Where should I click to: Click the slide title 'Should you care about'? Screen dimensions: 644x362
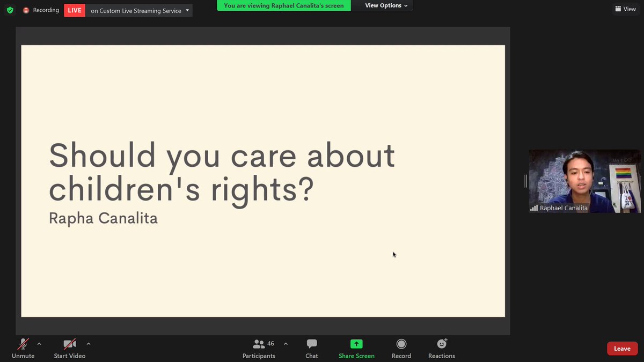pyautogui.click(x=222, y=156)
